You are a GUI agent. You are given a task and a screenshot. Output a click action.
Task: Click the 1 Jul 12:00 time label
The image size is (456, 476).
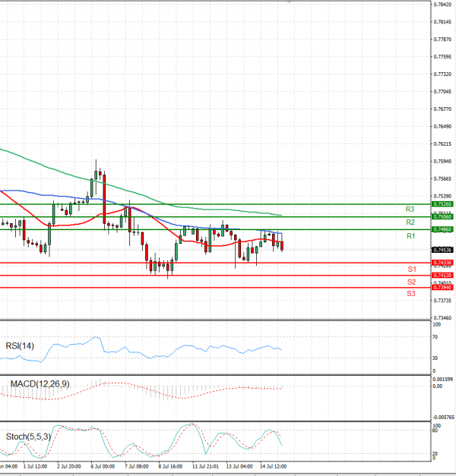tap(35, 466)
